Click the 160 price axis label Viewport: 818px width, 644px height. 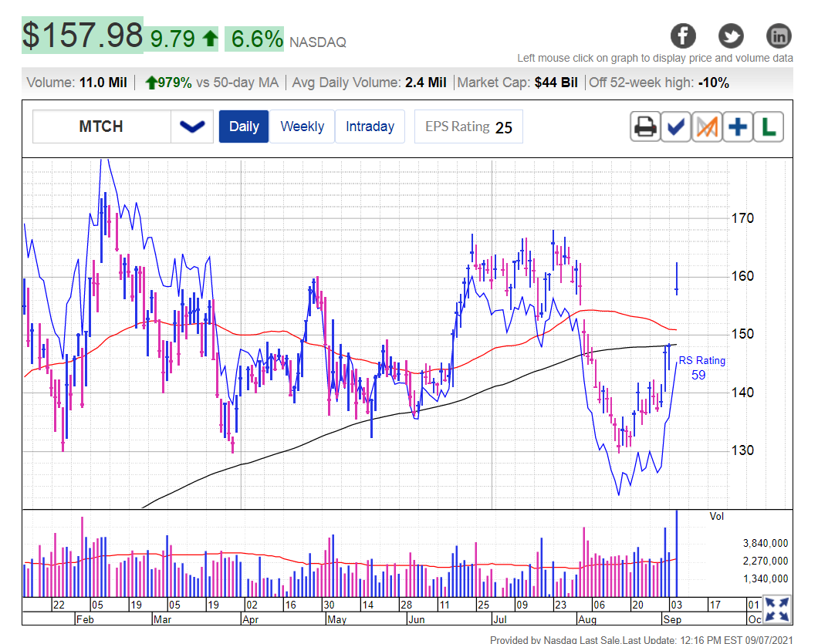pyautogui.click(x=742, y=276)
